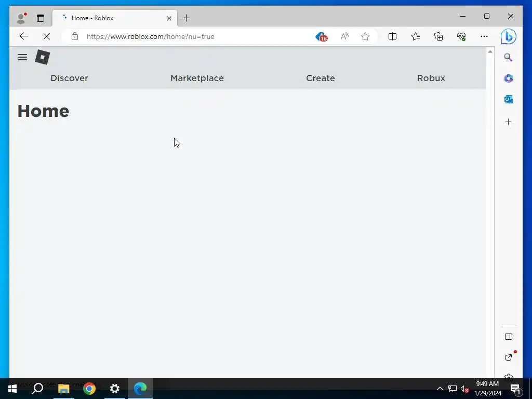The image size is (532, 399).
Task: Launch Google Chrome from taskbar
Action: point(89,389)
